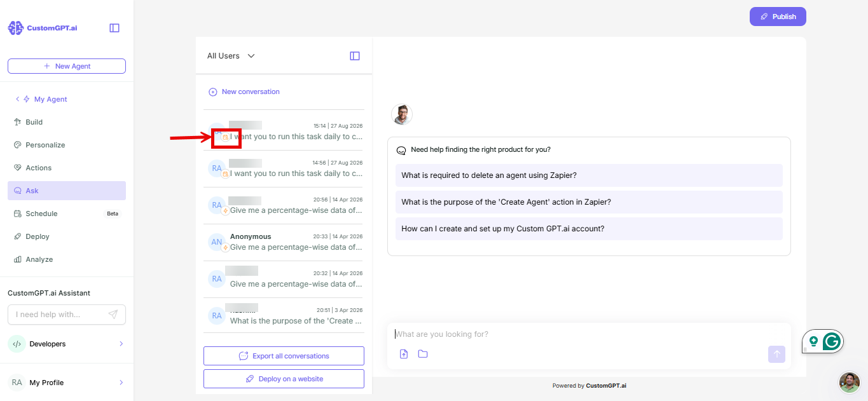Click Deploy on a website button
Viewport: 868px width, 401px height.
(284, 379)
